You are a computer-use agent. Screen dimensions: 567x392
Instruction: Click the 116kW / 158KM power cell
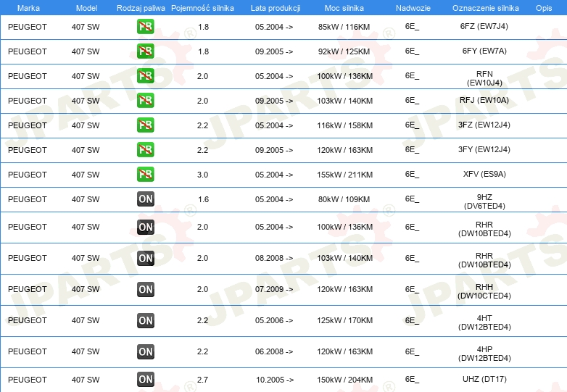coord(344,125)
